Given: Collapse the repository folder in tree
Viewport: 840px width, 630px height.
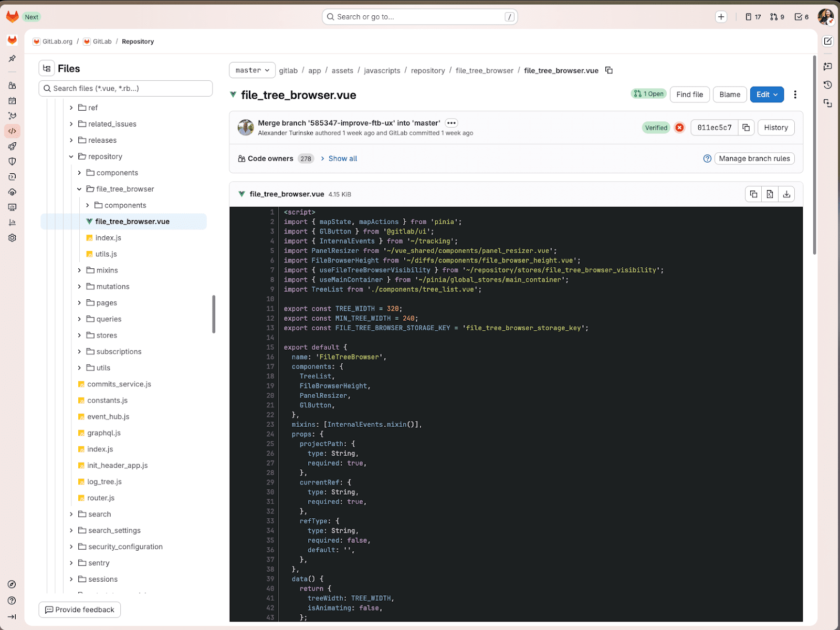Looking at the screenshot, I should click(x=71, y=156).
